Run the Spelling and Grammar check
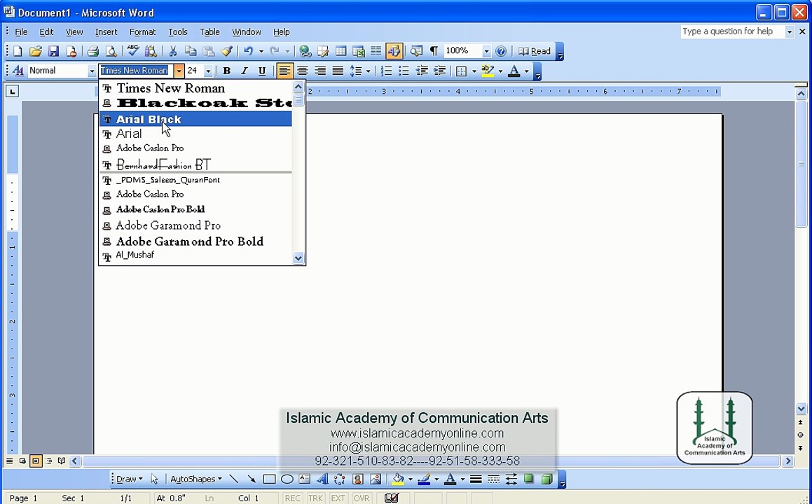Screen dimensions: 812x504 (x=133, y=51)
